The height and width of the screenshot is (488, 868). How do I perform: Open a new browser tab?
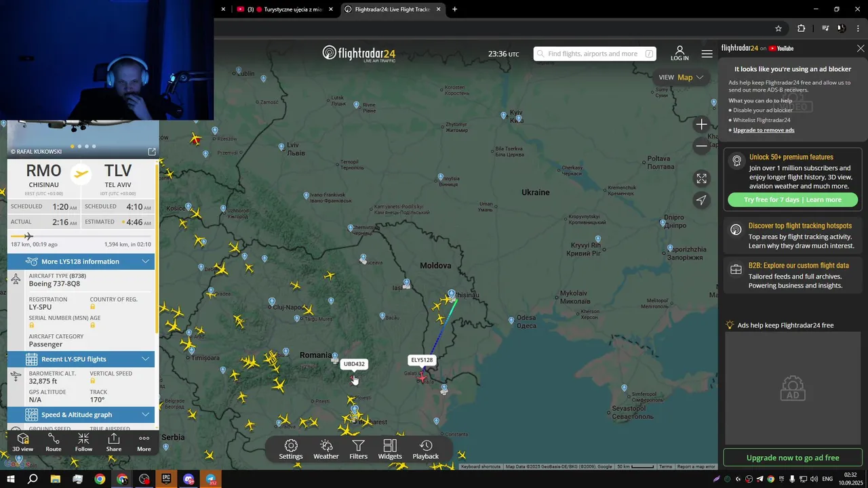click(x=454, y=9)
